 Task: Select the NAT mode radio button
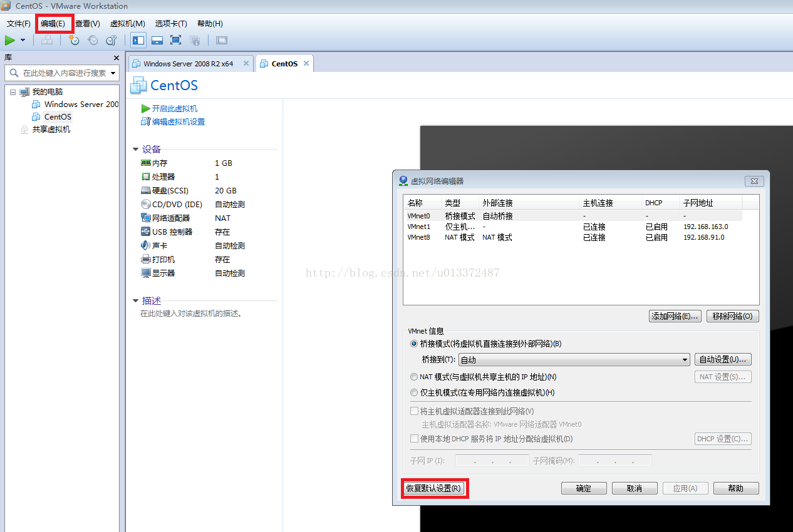(x=414, y=377)
